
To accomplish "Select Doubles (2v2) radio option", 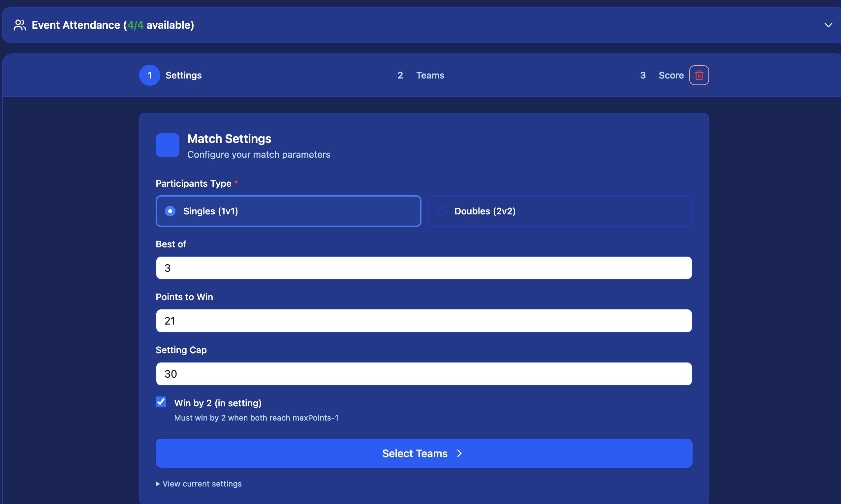I will click(559, 211).
